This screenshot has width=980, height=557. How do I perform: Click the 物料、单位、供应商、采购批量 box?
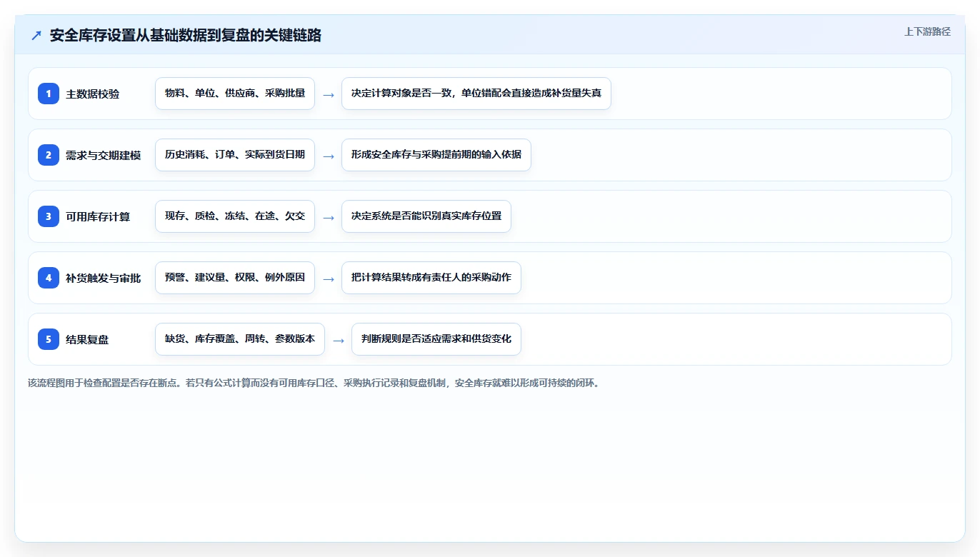235,94
